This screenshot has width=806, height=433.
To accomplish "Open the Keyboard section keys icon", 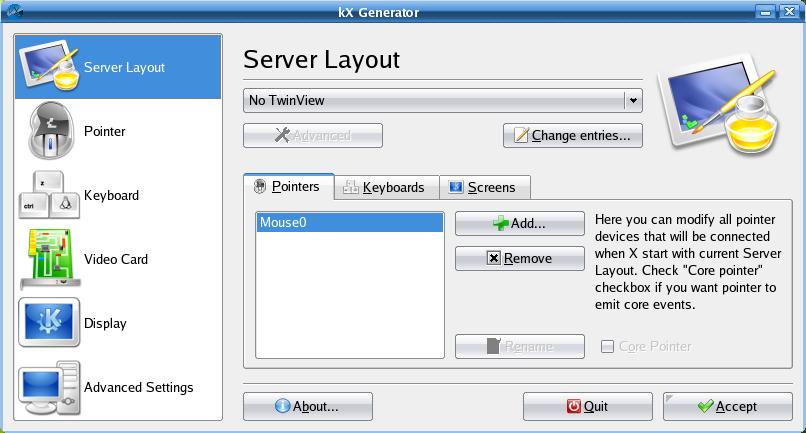I will [x=49, y=195].
